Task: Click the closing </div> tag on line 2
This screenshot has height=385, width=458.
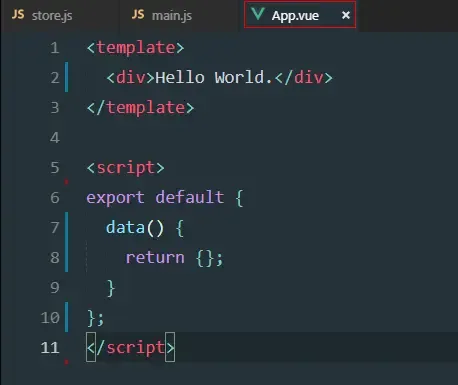Action: tap(304, 78)
